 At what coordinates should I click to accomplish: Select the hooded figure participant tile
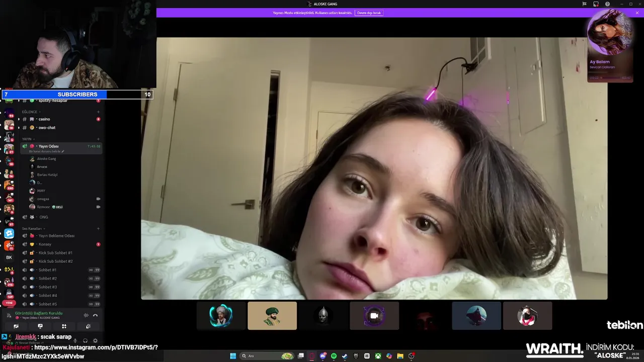coord(476,316)
